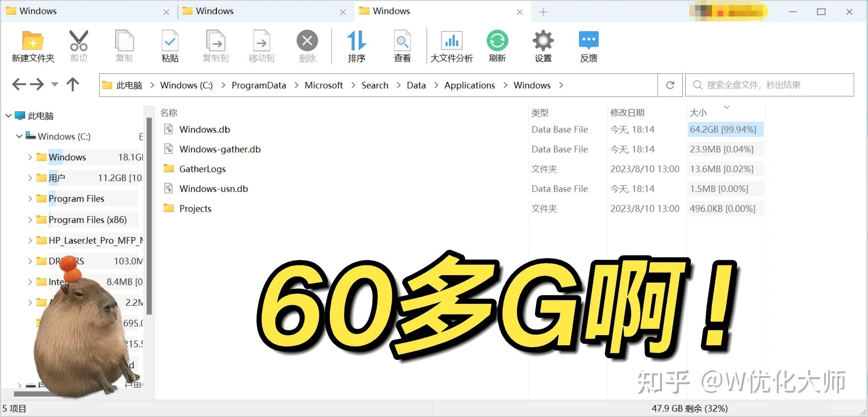The image size is (868, 417).
Task: Click the 新建文件夹 icon to create folder
Action: [32, 46]
